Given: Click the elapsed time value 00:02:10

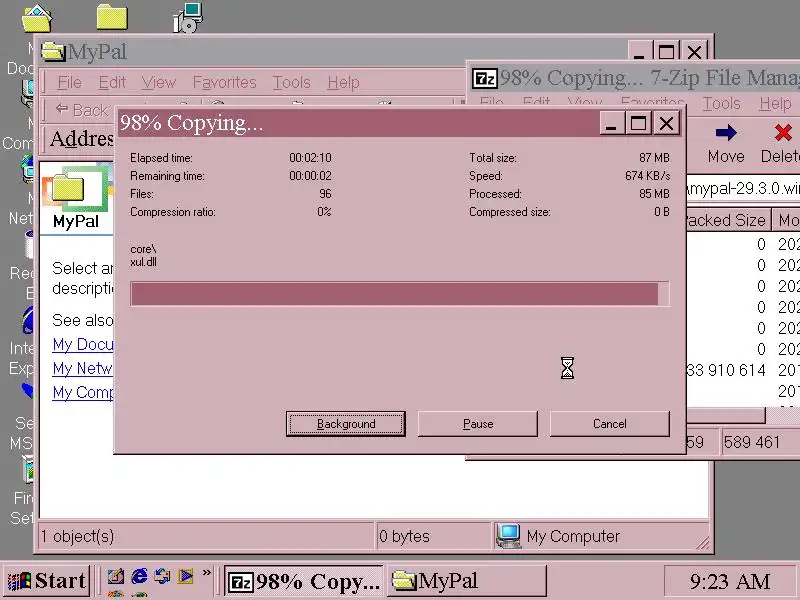Looking at the screenshot, I should (x=310, y=158).
